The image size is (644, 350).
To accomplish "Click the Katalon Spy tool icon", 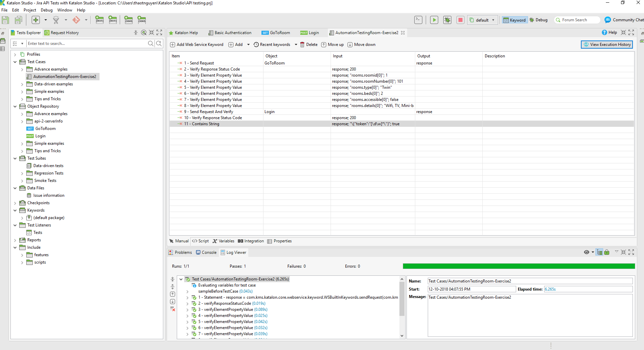I will pyautogui.click(x=56, y=20).
